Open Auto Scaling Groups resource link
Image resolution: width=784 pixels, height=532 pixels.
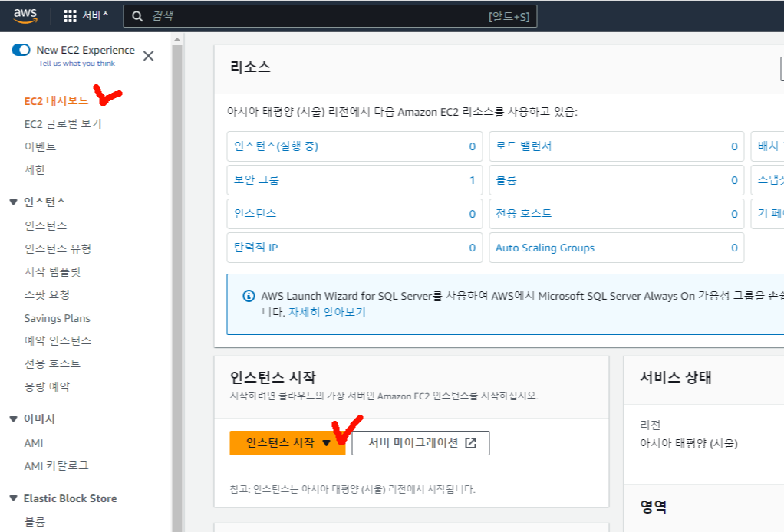tap(545, 248)
